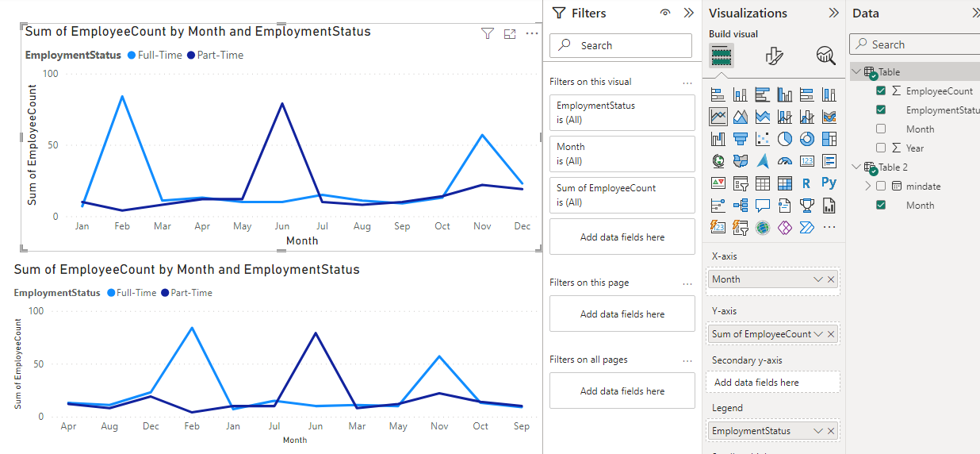
Task: Select the clustered bar chart visual
Action: pyautogui.click(x=763, y=94)
